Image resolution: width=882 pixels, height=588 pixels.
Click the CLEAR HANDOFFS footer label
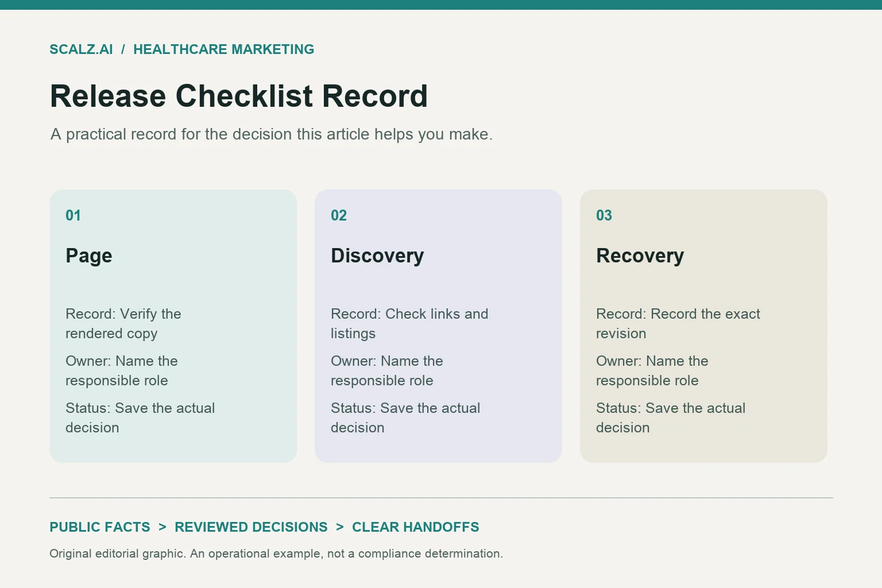416,527
